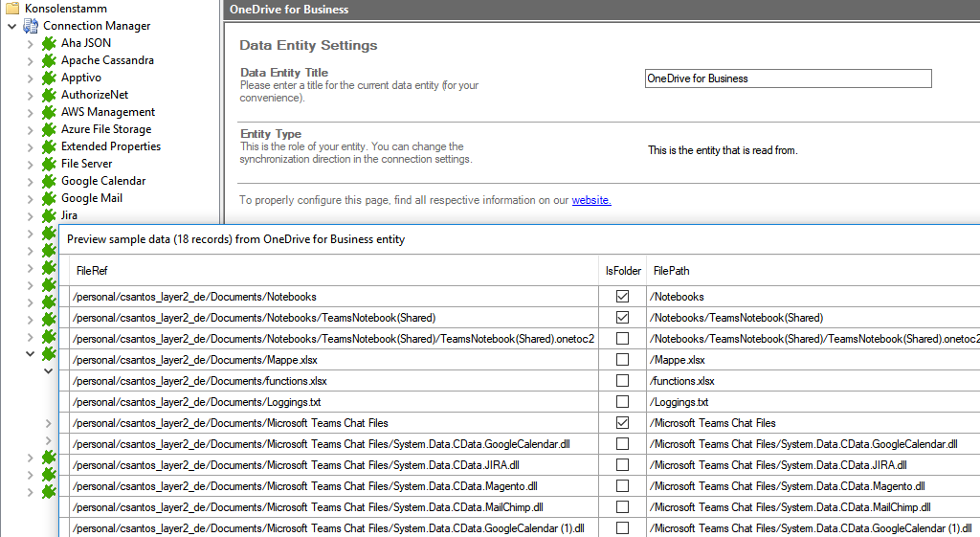Expand the File Server tree node
Screen dimensions: 980x537
(x=31, y=164)
